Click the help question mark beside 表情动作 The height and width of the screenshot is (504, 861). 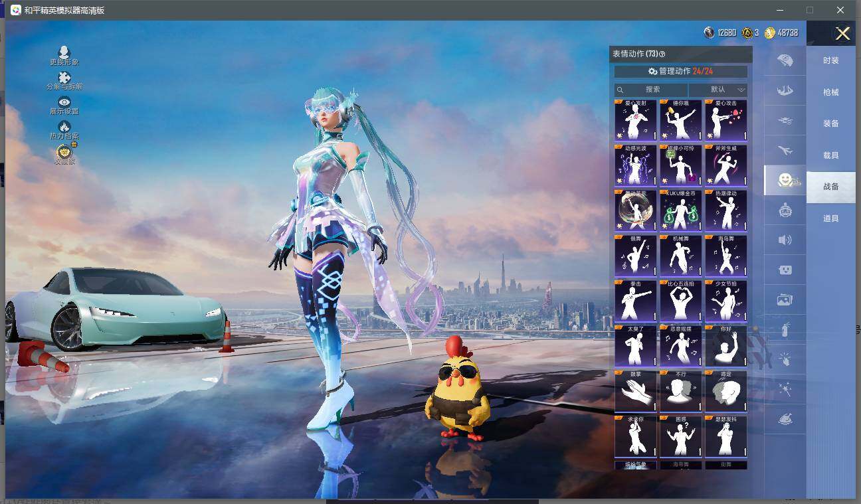(662, 54)
